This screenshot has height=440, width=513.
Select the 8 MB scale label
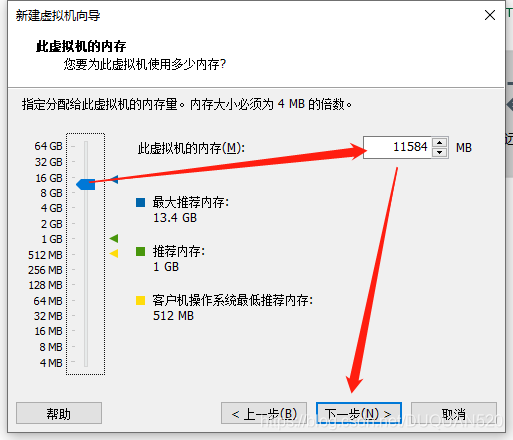point(51,347)
